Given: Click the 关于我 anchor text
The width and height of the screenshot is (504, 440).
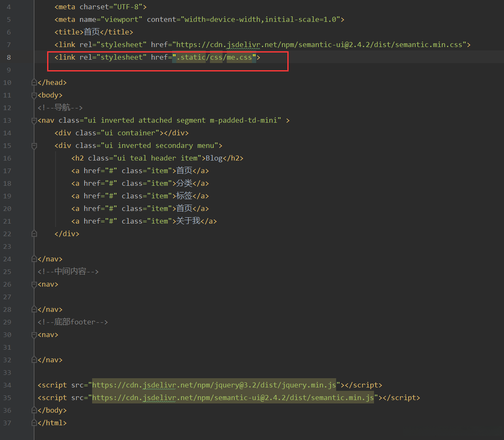Looking at the screenshot, I should pyautogui.click(x=188, y=221).
